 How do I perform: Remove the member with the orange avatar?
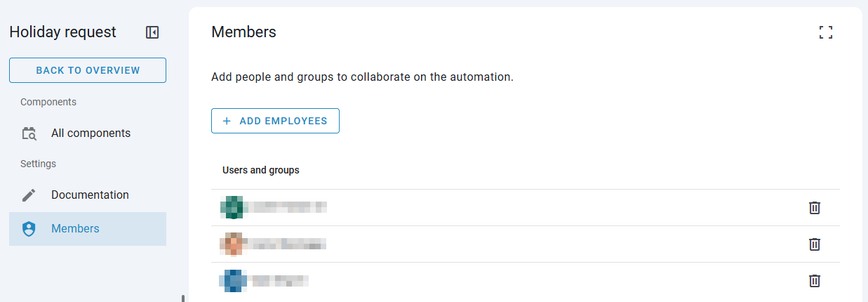tap(814, 244)
